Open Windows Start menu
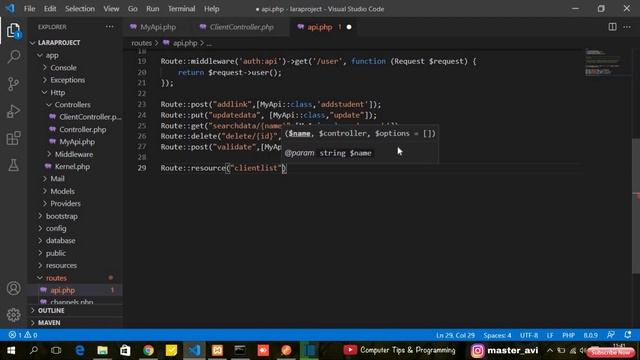 tap(11, 350)
